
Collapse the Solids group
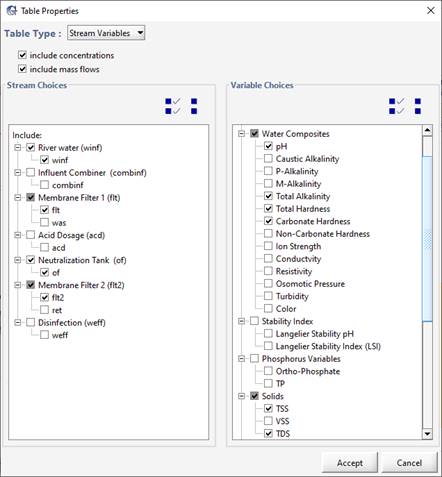coord(242,396)
